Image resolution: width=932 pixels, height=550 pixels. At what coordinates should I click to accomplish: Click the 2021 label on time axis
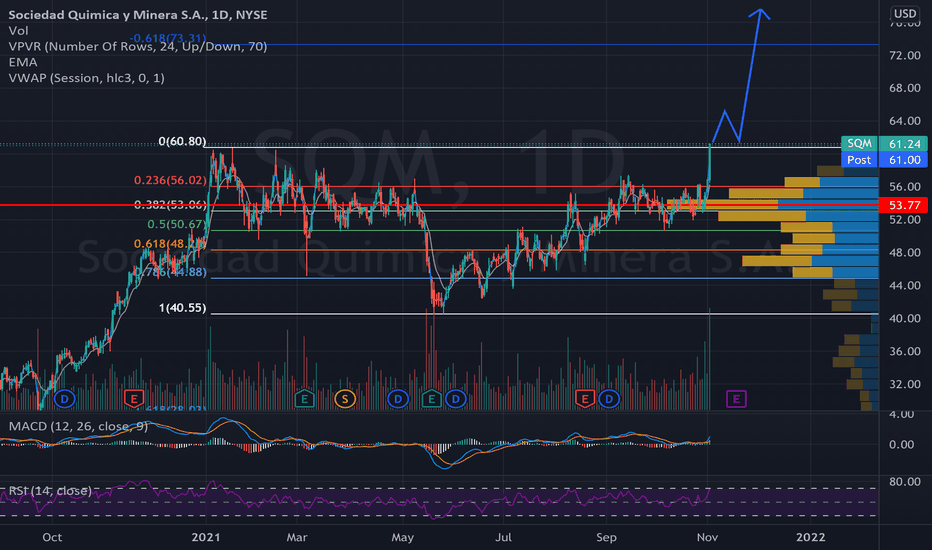206,538
